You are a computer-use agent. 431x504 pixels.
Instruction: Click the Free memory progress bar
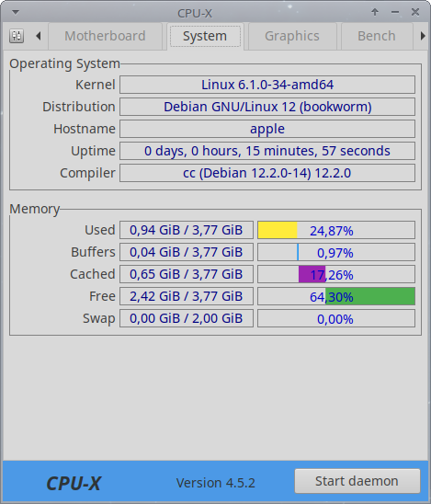pos(336,296)
